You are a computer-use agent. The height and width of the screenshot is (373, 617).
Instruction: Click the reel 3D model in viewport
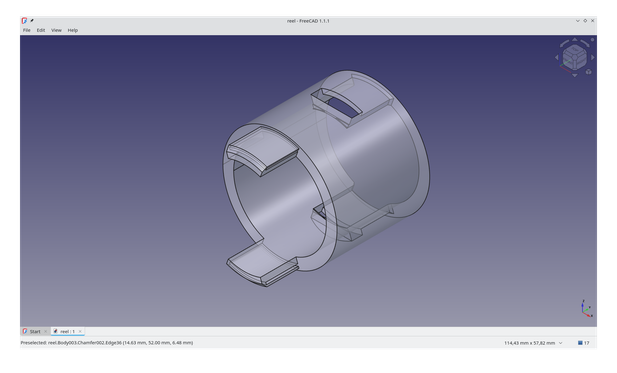326,178
